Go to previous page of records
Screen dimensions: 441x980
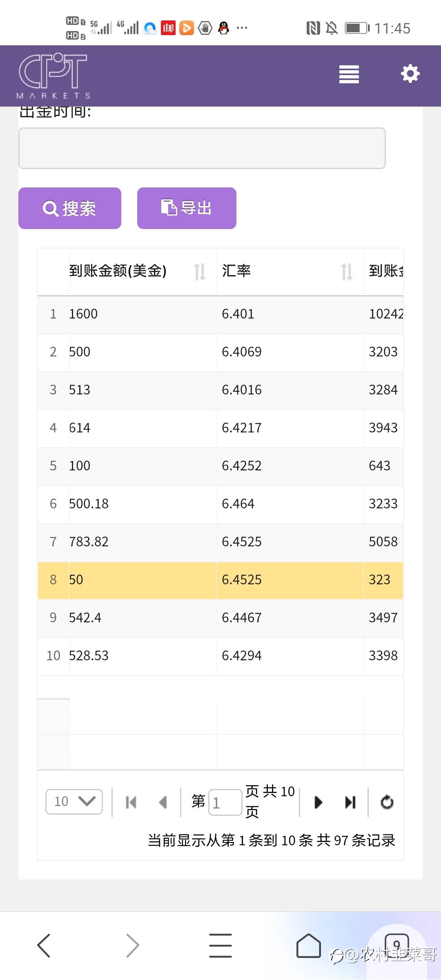pyautogui.click(x=163, y=802)
